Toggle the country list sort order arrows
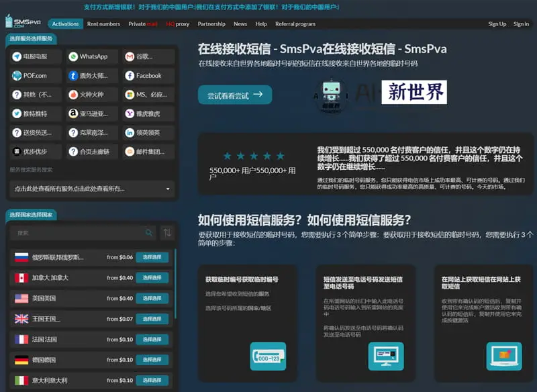The height and width of the screenshot is (392, 537). pos(167,233)
